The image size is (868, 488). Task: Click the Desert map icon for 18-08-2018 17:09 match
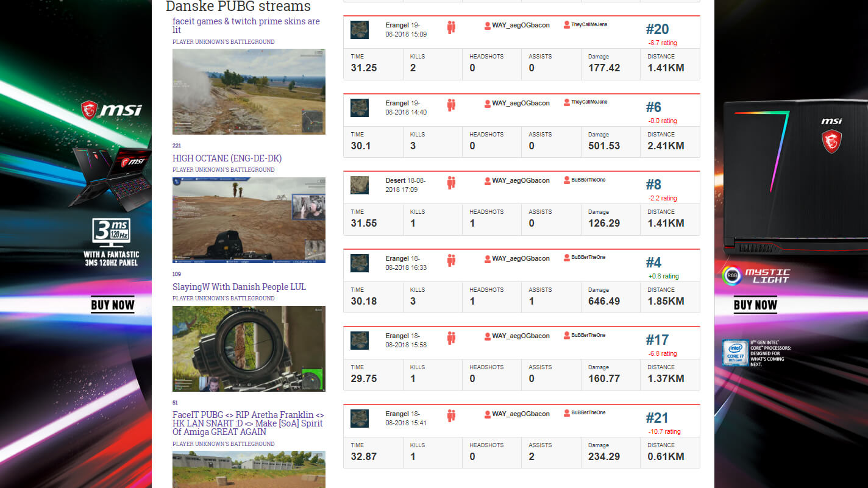(360, 185)
